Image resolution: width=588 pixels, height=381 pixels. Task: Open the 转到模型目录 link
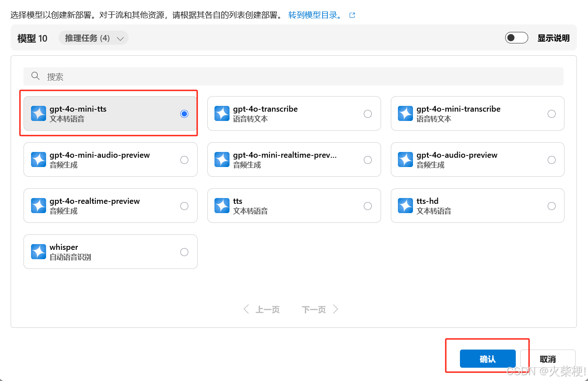pos(315,15)
